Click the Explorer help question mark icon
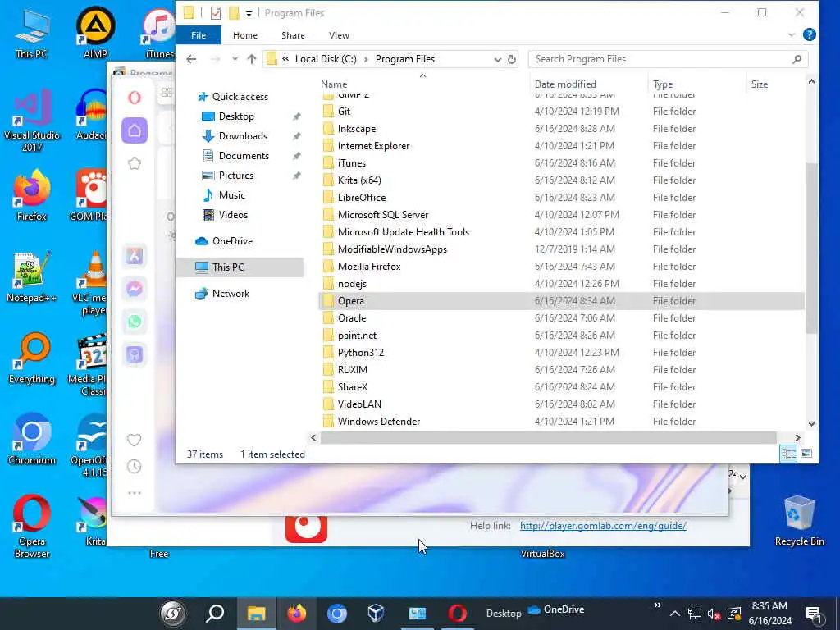This screenshot has width=840, height=630. point(810,34)
